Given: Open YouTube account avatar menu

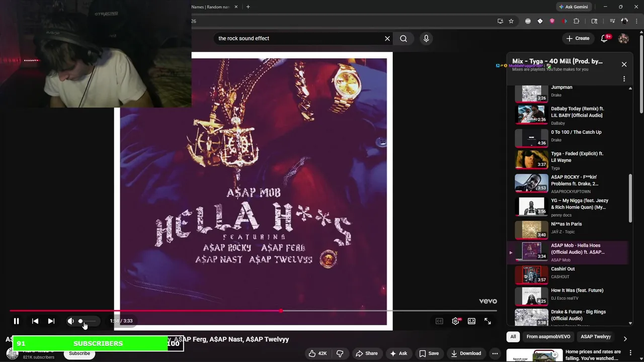Looking at the screenshot, I should pos(623,38).
